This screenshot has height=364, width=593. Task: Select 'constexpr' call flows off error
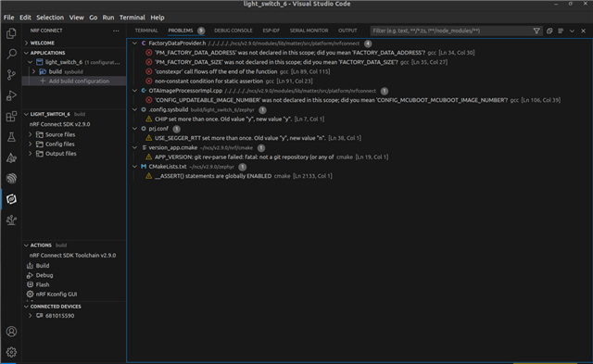click(x=359, y=71)
